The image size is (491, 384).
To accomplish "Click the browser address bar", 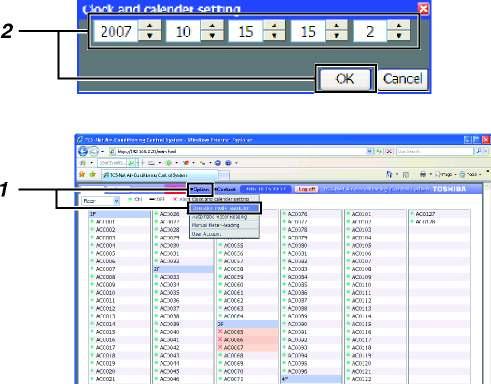I will pos(237,151).
